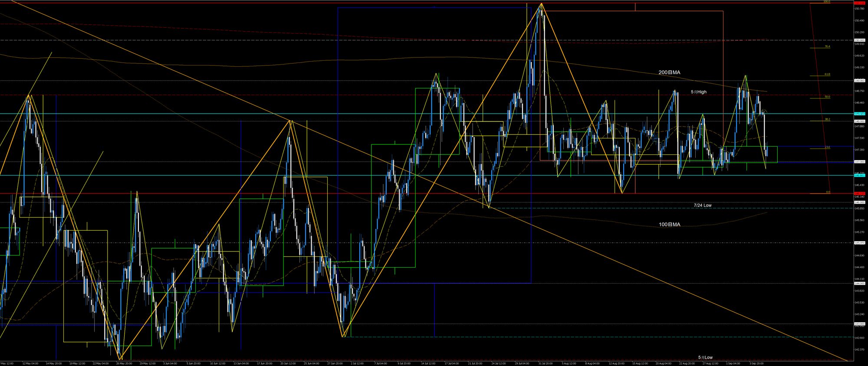The width and height of the screenshot is (868, 366).
Task: Select the 145.000 price tag on axis
Action: coord(859,243)
